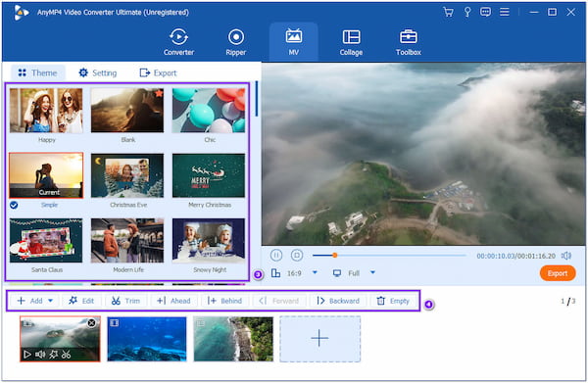Viewport: 588px width, 383px height.
Task: Click the aspect ratio icon
Action: point(275,273)
